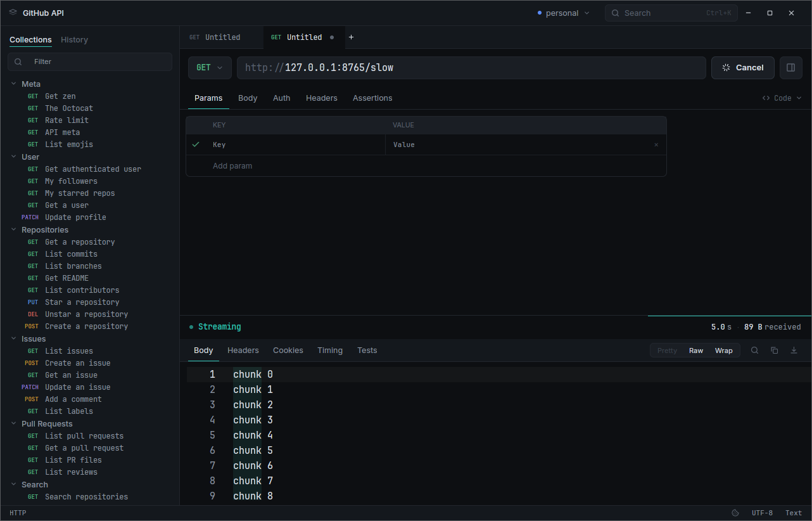Open the response Headers tab
Image resolution: width=812 pixels, height=521 pixels.
click(x=243, y=351)
